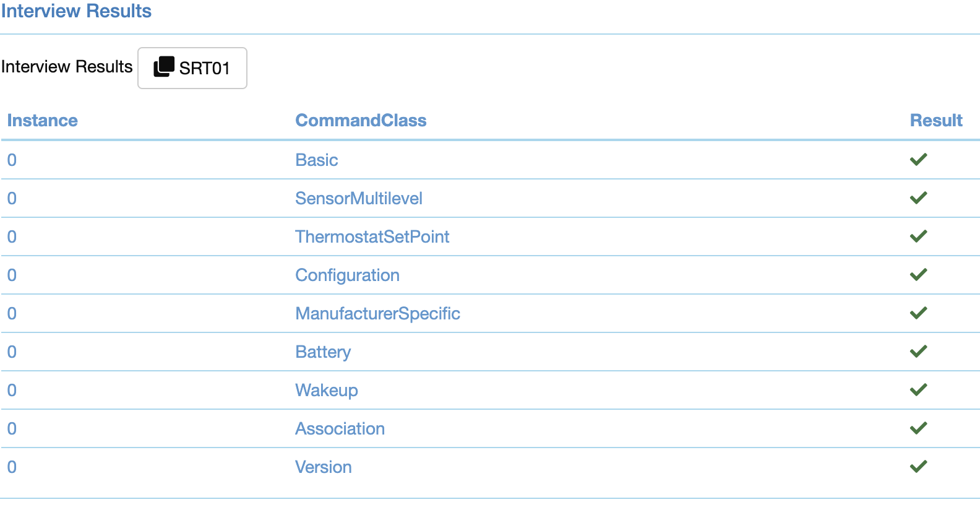Open the Association command class
The image size is (980, 515).
[340, 428]
